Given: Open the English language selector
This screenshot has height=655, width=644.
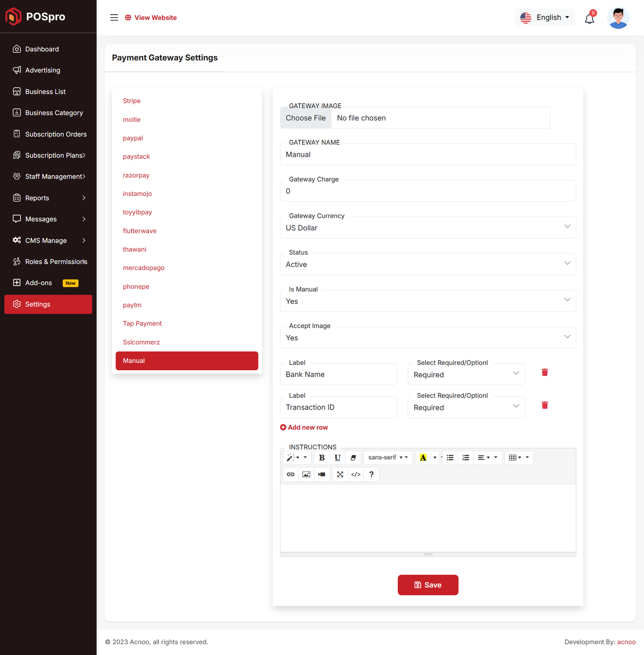Looking at the screenshot, I should [545, 18].
